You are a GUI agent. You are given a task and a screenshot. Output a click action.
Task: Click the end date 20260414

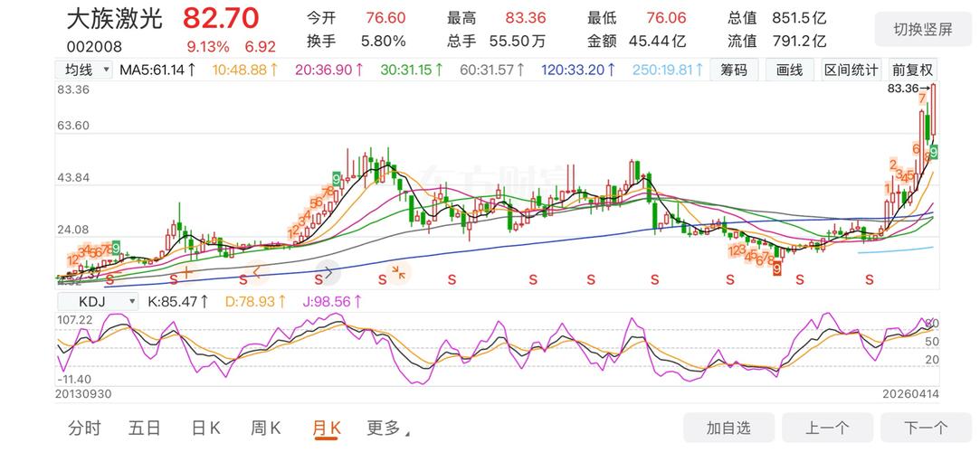910,394
